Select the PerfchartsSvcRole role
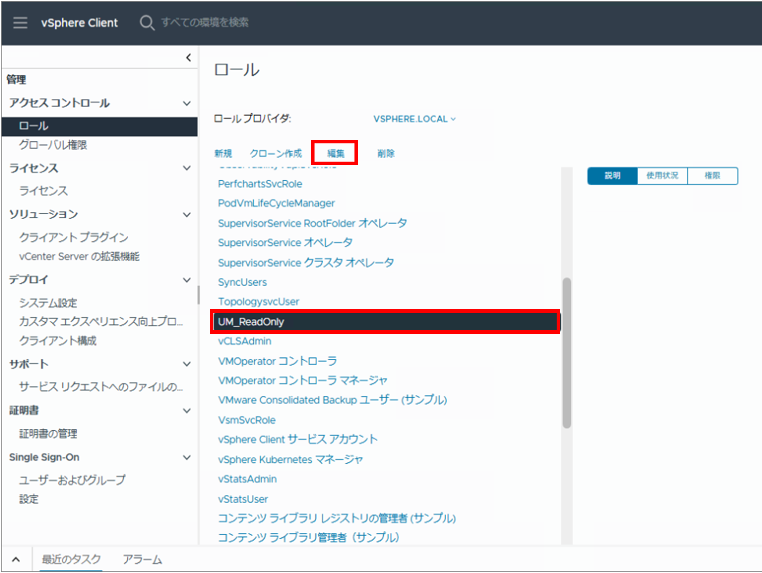The width and height of the screenshot is (762, 573). (260, 184)
